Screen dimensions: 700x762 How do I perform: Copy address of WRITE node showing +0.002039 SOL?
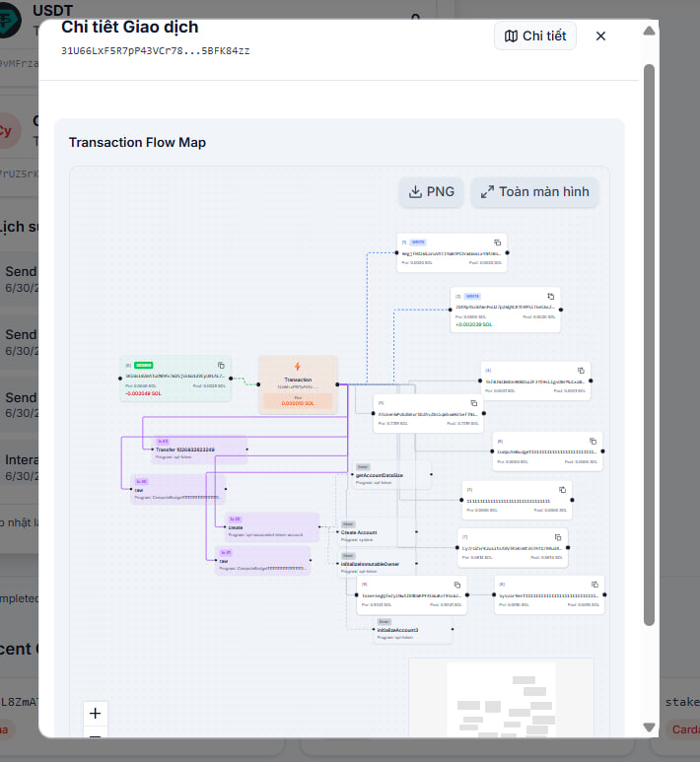coord(551,296)
